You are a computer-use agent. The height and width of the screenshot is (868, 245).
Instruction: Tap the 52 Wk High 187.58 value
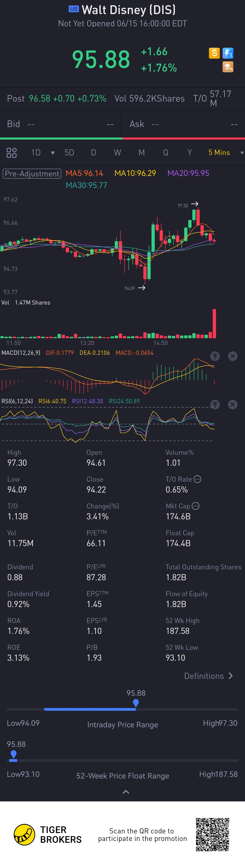pyautogui.click(x=177, y=631)
